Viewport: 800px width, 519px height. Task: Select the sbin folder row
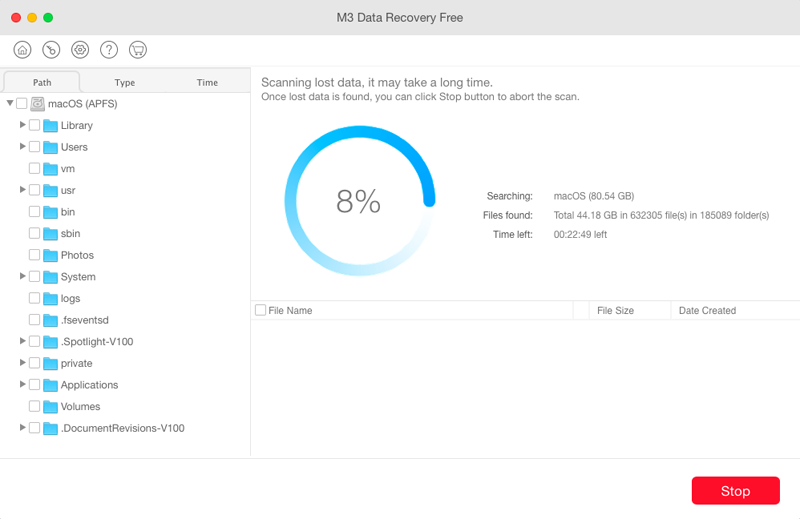coord(125,234)
